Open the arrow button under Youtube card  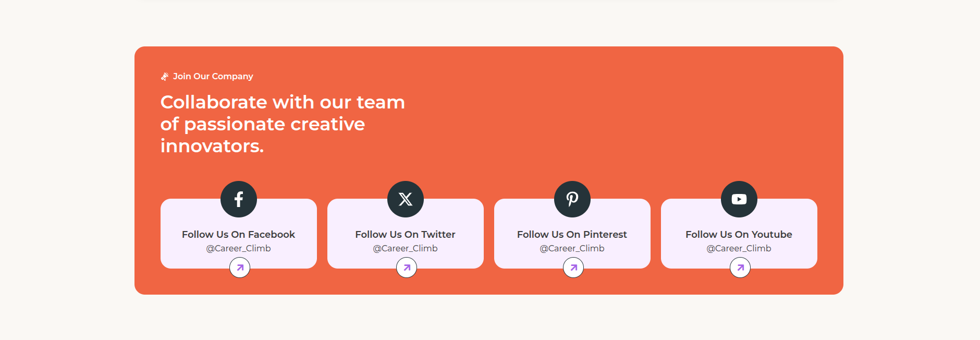(x=740, y=268)
